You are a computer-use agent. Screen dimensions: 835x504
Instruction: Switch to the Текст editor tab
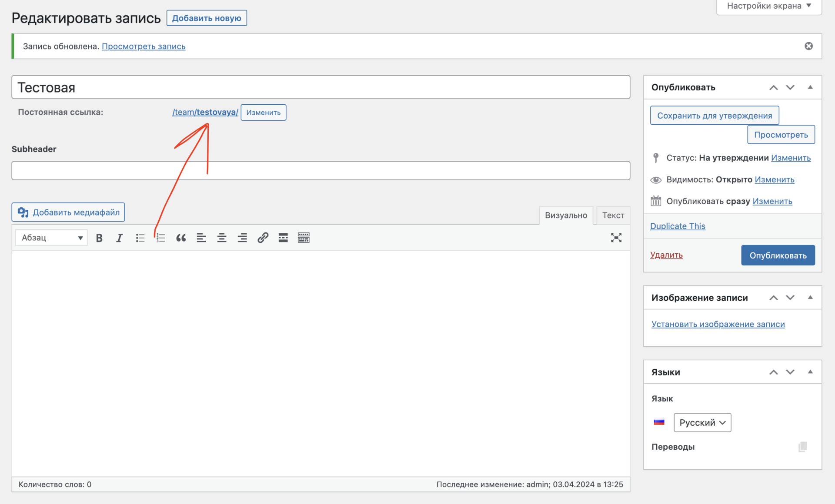pos(613,215)
